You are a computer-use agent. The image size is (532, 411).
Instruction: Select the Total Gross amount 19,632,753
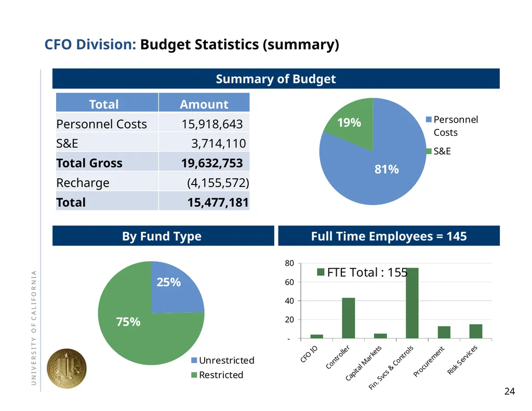click(x=212, y=163)
